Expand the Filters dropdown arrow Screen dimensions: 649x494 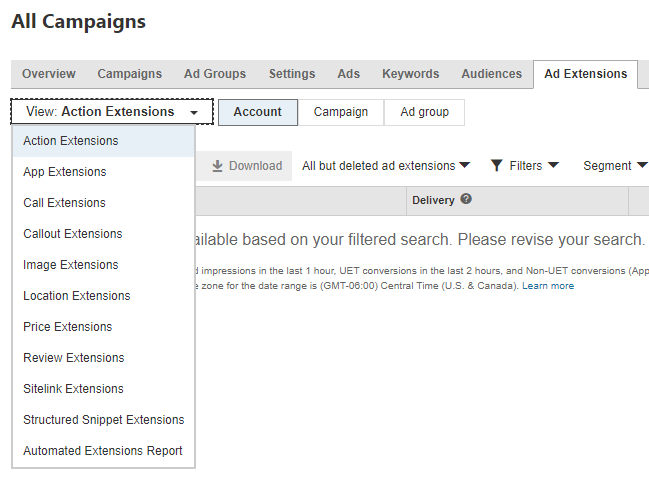[x=553, y=165]
